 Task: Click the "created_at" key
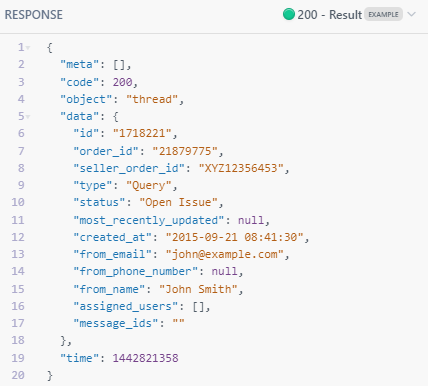[x=112, y=237]
